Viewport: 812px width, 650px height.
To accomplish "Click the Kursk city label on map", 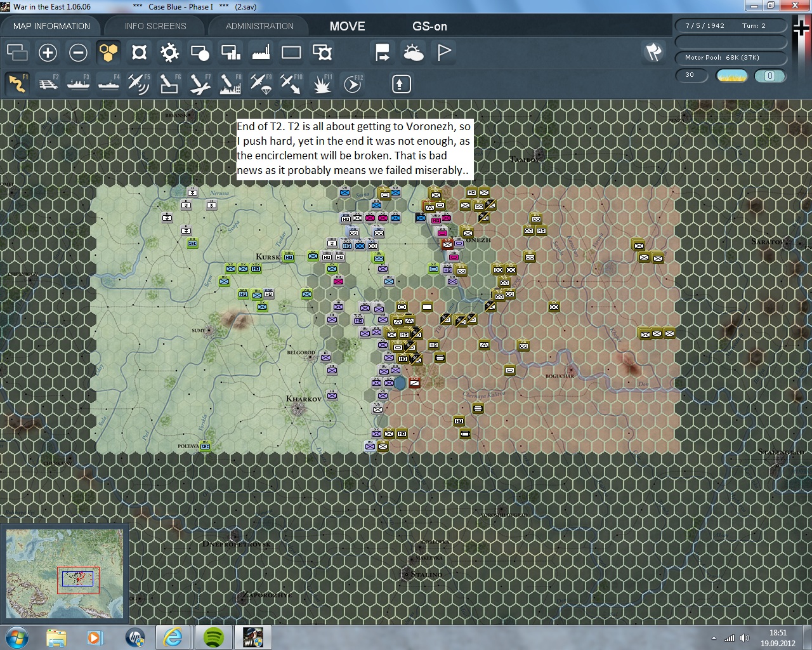I will click(x=268, y=257).
